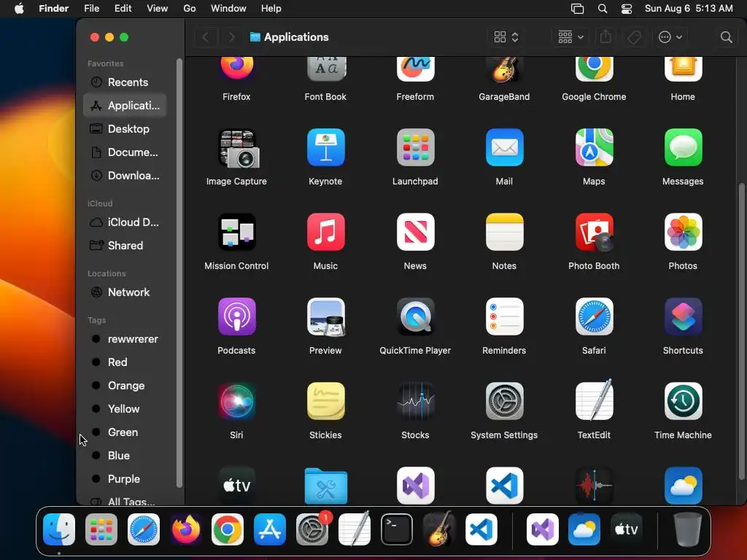Image resolution: width=747 pixels, height=560 pixels.
Task: Open Documents from the sidebar
Action: 125,152
